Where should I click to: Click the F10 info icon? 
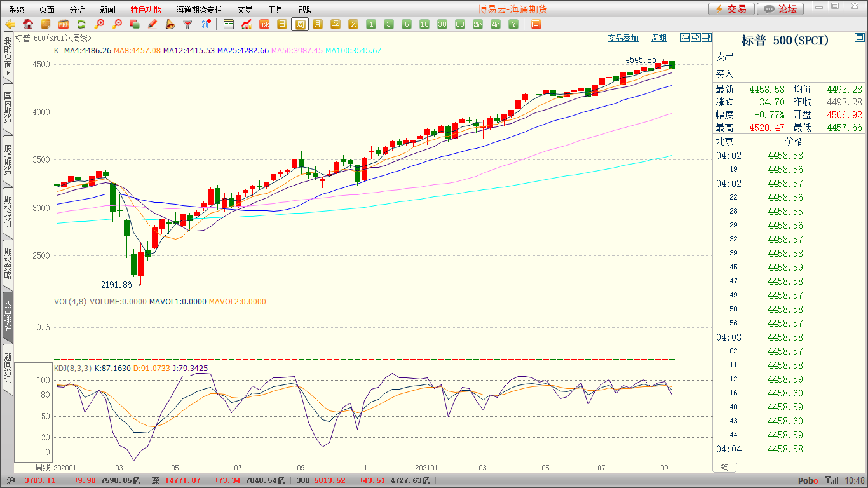click(x=64, y=24)
